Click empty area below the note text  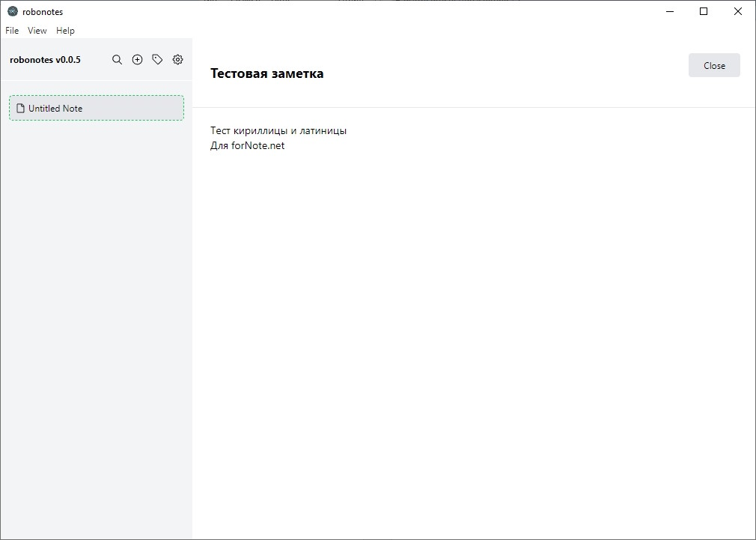472,337
